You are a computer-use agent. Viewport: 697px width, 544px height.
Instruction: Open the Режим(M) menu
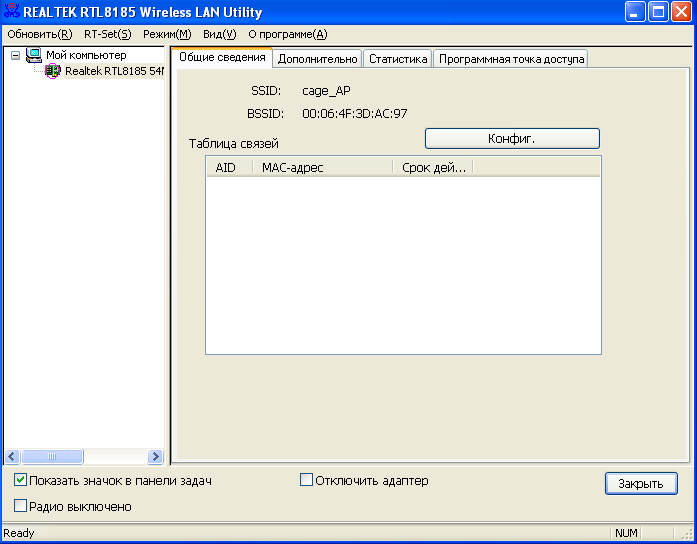pos(167,34)
